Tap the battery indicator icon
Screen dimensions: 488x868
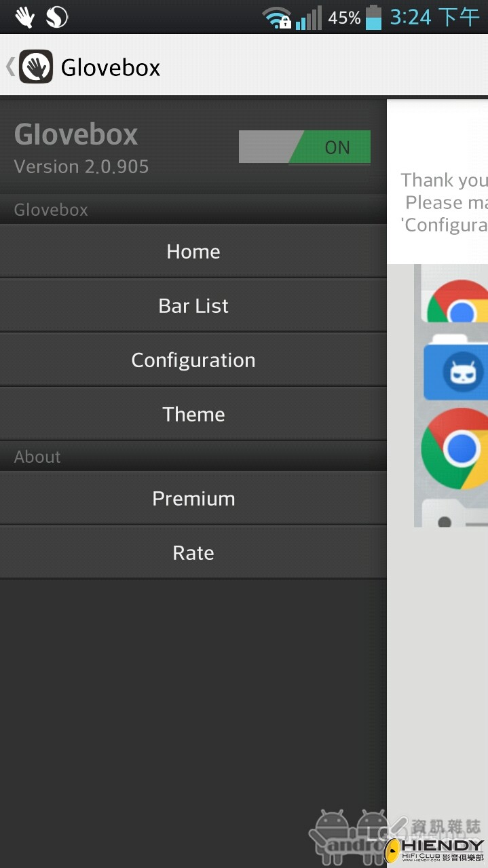374,17
